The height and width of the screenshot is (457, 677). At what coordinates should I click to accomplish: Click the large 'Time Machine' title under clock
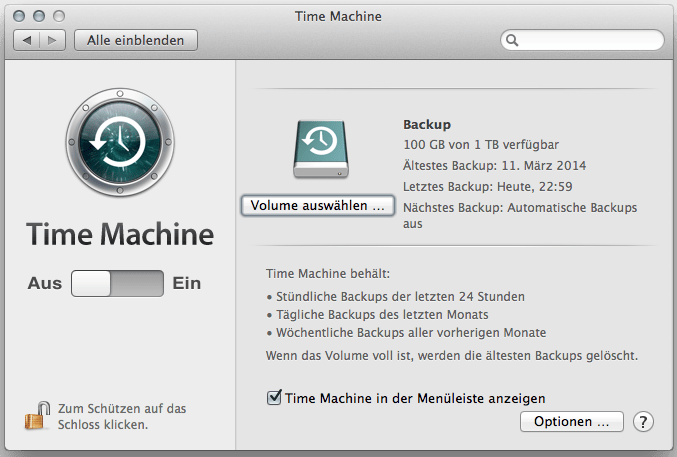point(120,234)
